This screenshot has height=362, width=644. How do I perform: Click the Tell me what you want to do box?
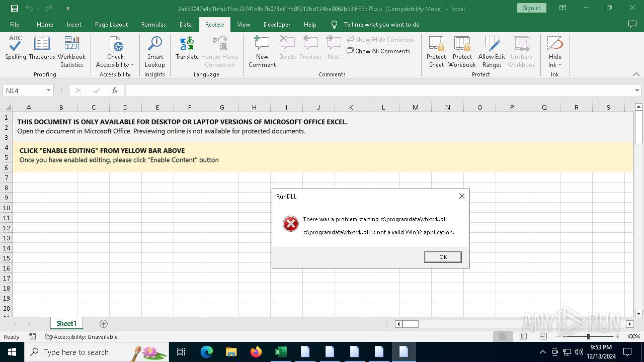click(381, 24)
